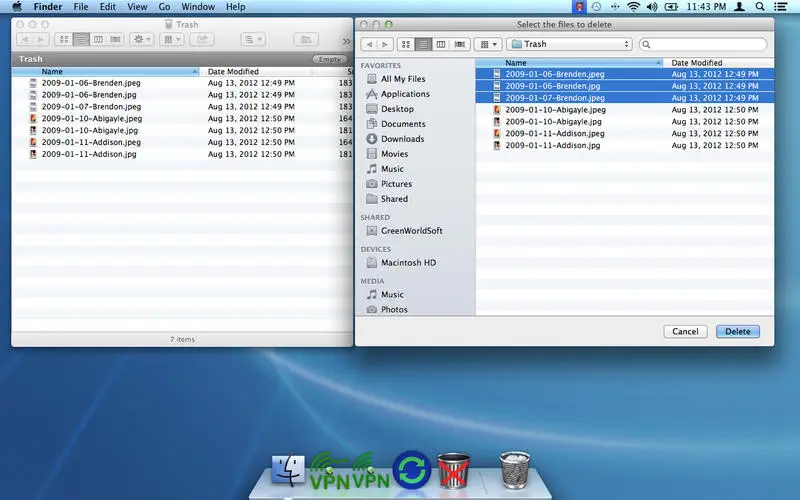
Task: Click the Time Machine menu bar icon
Action: click(x=596, y=7)
